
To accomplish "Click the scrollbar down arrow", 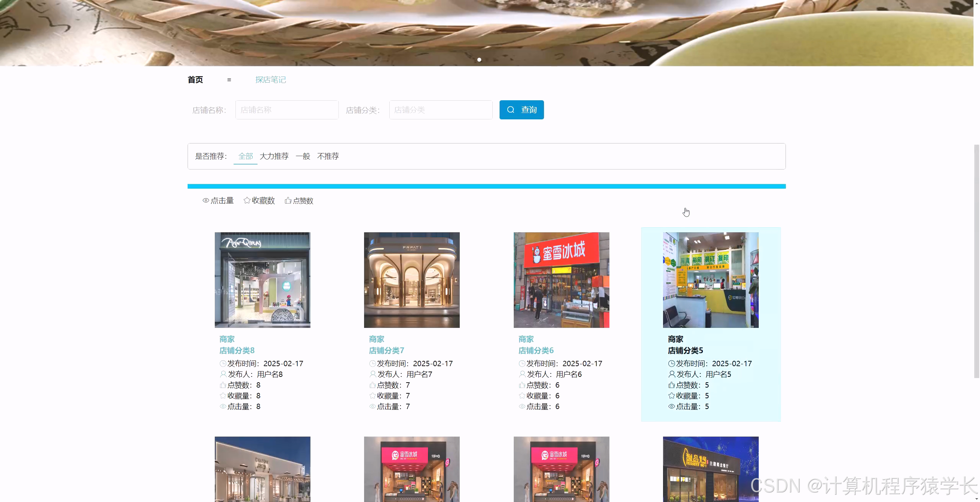I will coord(976,499).
